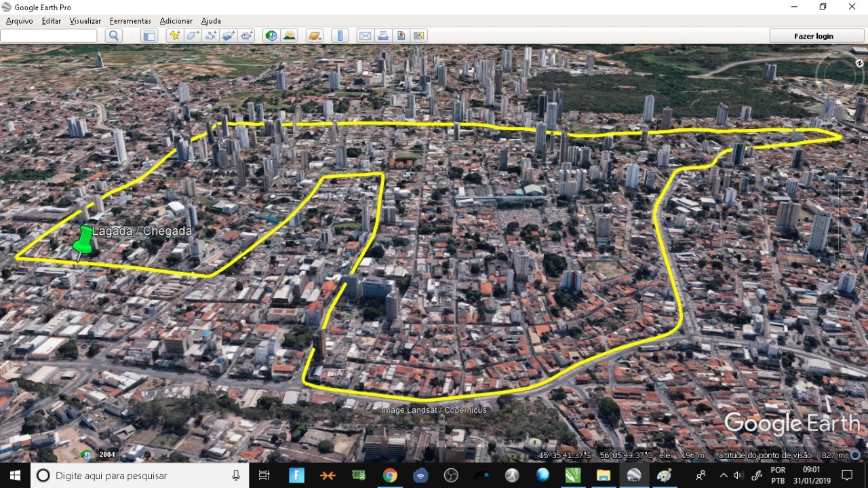Click the email envelope icon
Image resolution: width=868 pixels, height=488 pixels.
coord(365,36)
